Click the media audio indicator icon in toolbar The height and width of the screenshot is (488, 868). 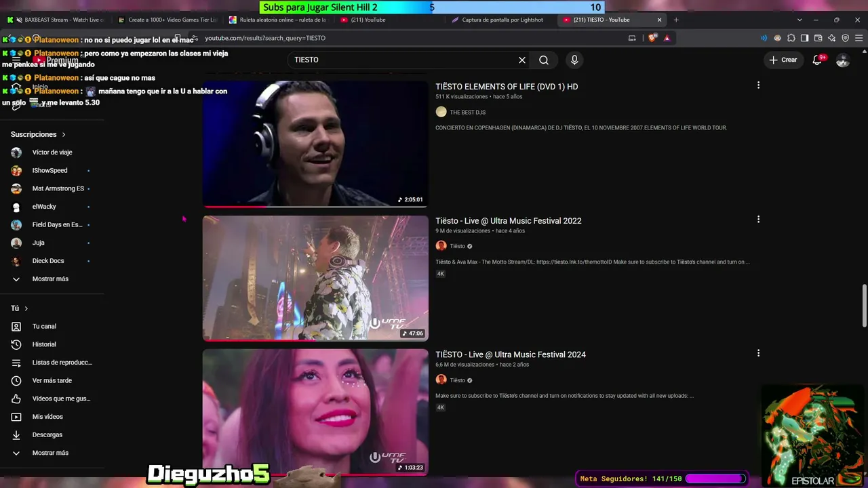[764, 38]
